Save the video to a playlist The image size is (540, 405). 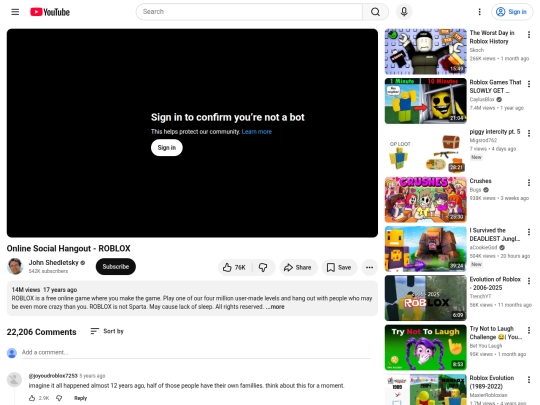[339, 267]
